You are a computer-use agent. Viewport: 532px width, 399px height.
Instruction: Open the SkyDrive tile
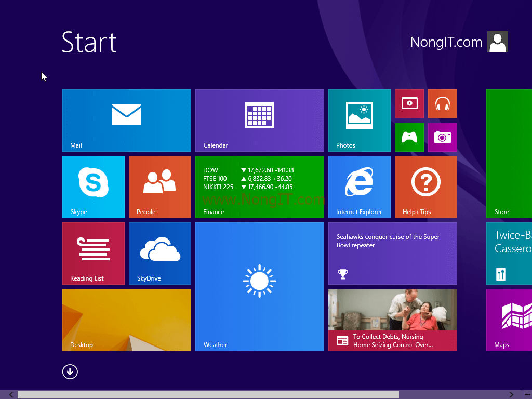(x=160, y=254)
